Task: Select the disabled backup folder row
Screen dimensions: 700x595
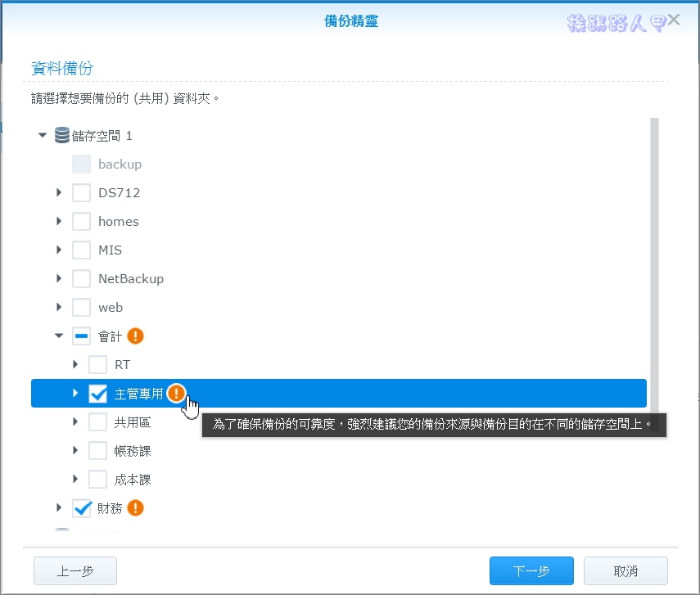Action: 339,165
